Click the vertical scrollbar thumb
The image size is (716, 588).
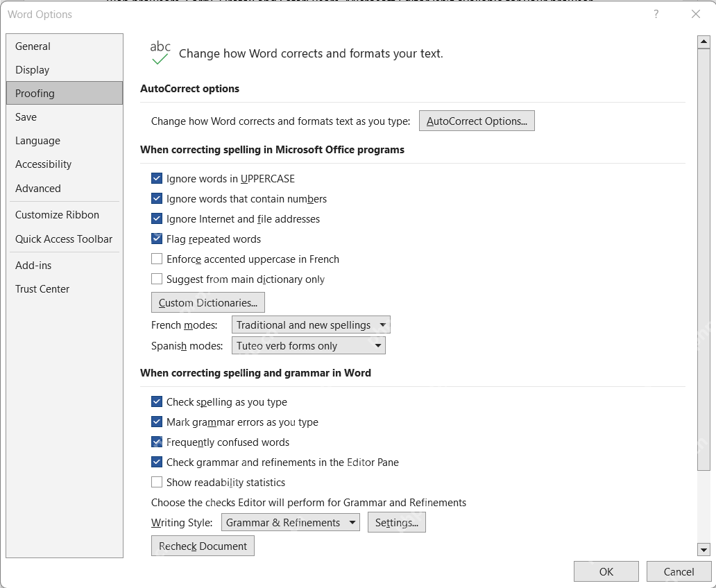click(704, 259)
